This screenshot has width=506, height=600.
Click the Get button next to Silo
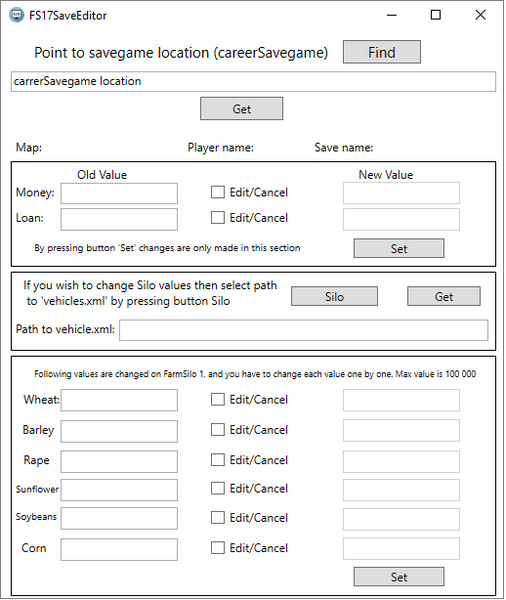(444, 297)
